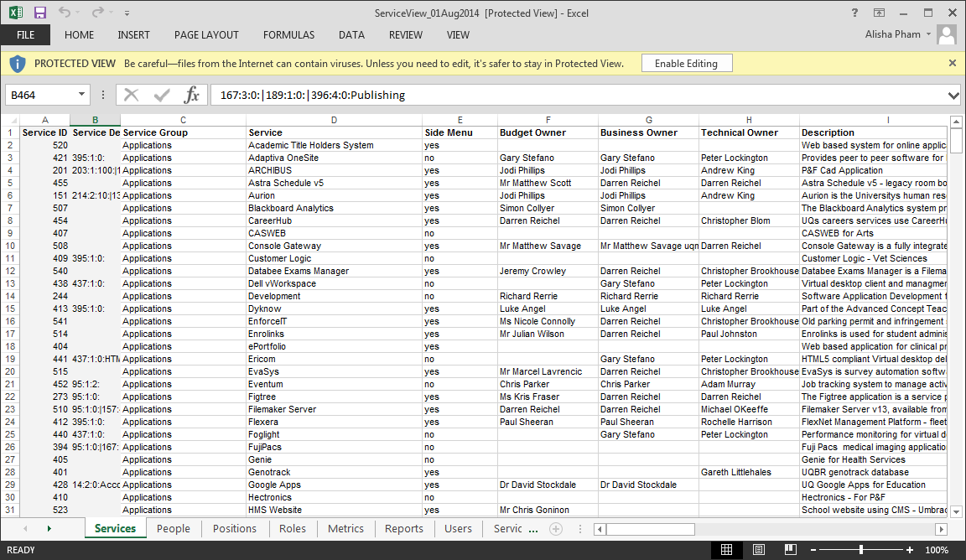Click the 'Blackboard Analytics' service cell
The width and height of the screenshot is (966, 560).
pyautogui.click(x=334, y=208)
